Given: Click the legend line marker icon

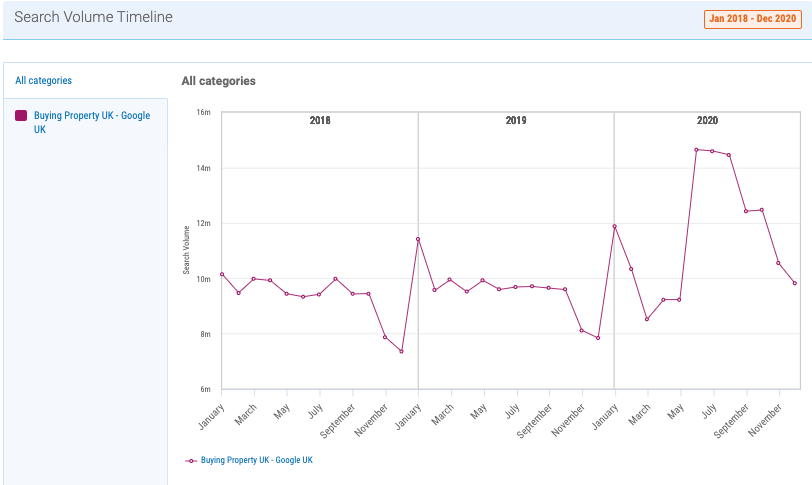Looking at the screenshot, I should click(x=191, y=461).
